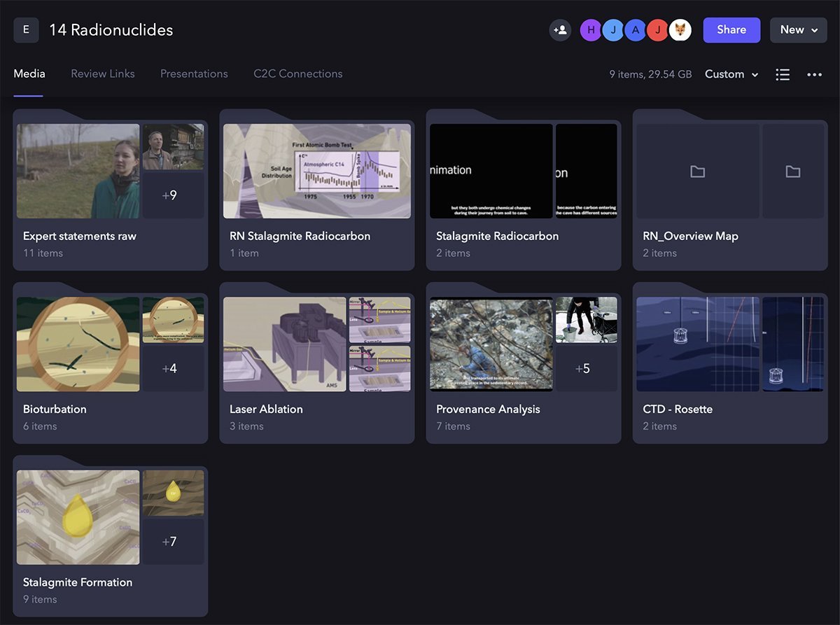Click the Share button
Screen dimensions: 840x625
pos(731,30)
